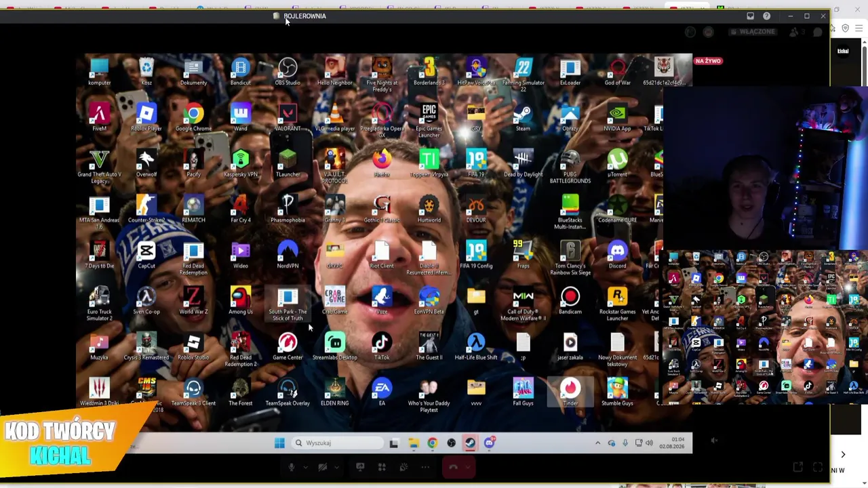Open the Firefox desktop shortcut
Screen dimensions: 868x488
[x=382, y=163]
